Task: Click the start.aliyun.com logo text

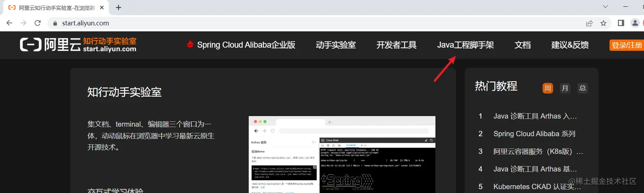Action: [x=109, y=49]
